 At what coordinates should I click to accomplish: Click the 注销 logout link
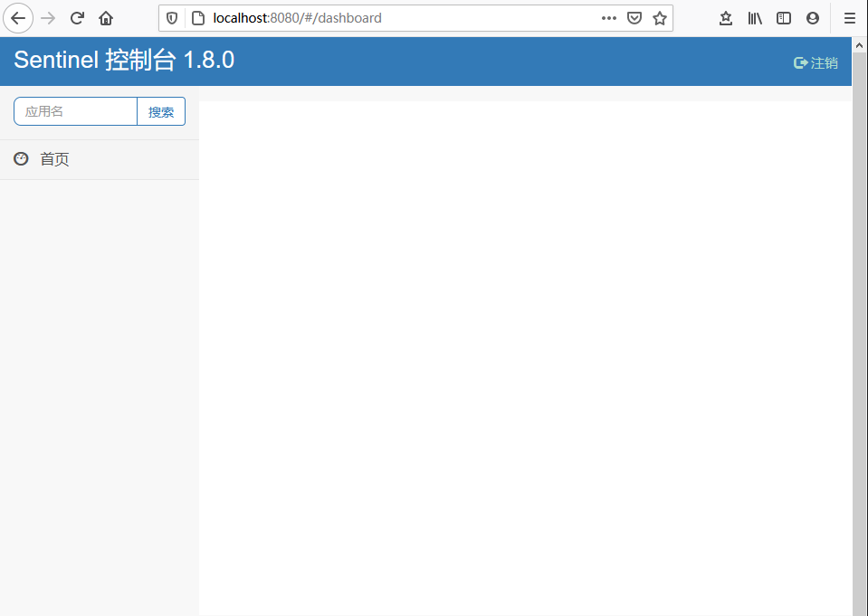824,63
